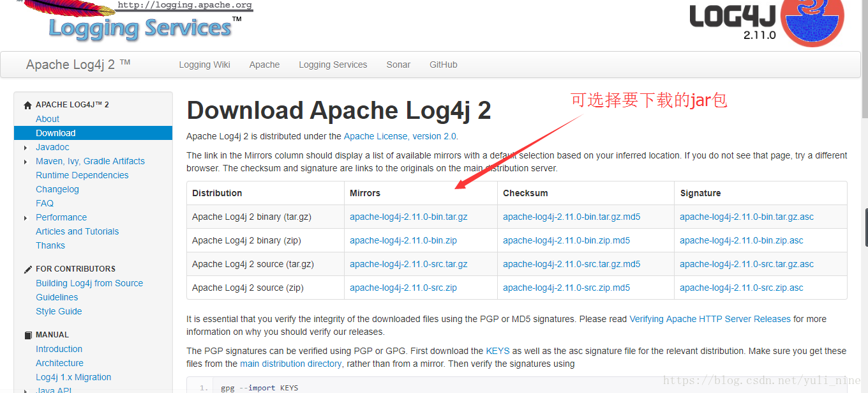Open the Javadoc sidebar link
The image size is (868, 393).
click(x=52, y=147)
